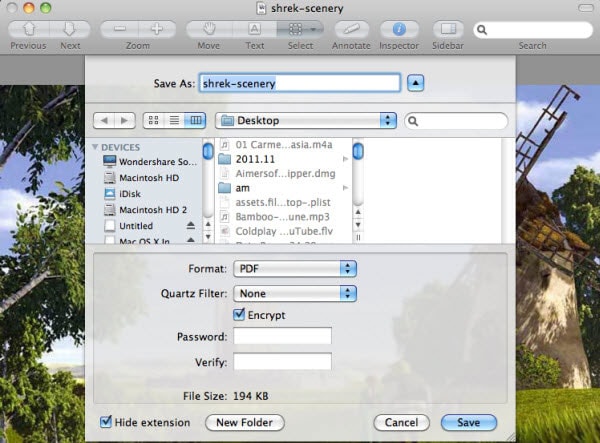The width and height of the screenshot is (600, 443).
Task: Open the Annotate tool
Action: point(351,29)
